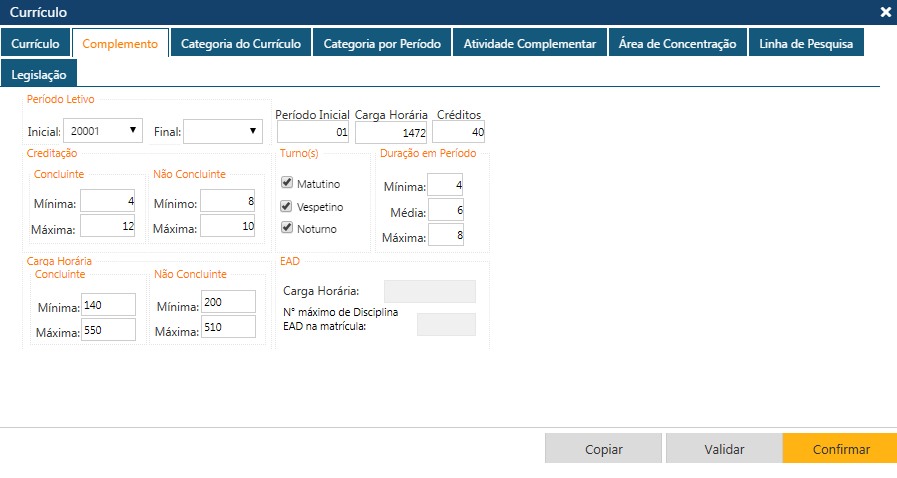Click the Período Inicial input box
Viewport: 897px width, 478px height.
[313, 132]
